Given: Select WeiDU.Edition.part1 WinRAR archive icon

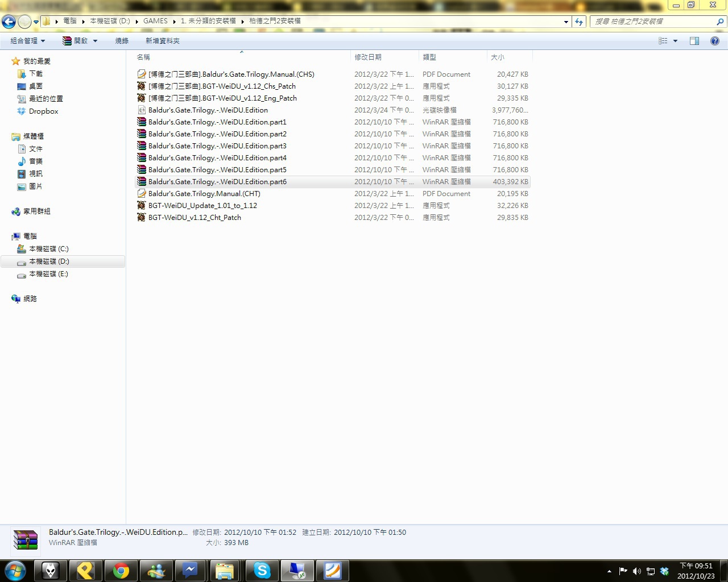Looking at the screenshot, I should click(x=142, y=122).
